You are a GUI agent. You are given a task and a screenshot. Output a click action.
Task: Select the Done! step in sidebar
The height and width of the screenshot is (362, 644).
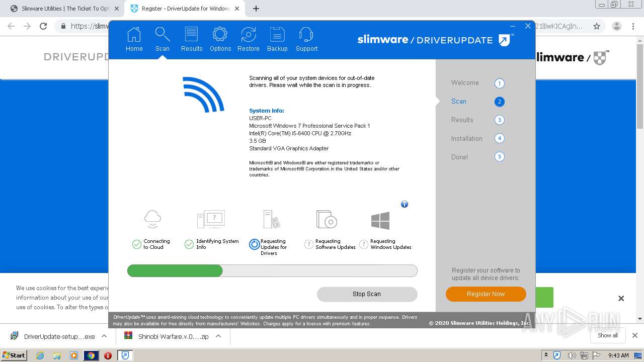tap(459, 157)
